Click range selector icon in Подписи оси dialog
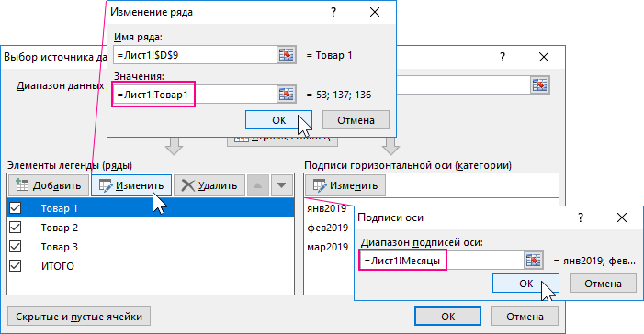Image resolution: width=644 pixels, height=334 pixels. click(534, 261)
